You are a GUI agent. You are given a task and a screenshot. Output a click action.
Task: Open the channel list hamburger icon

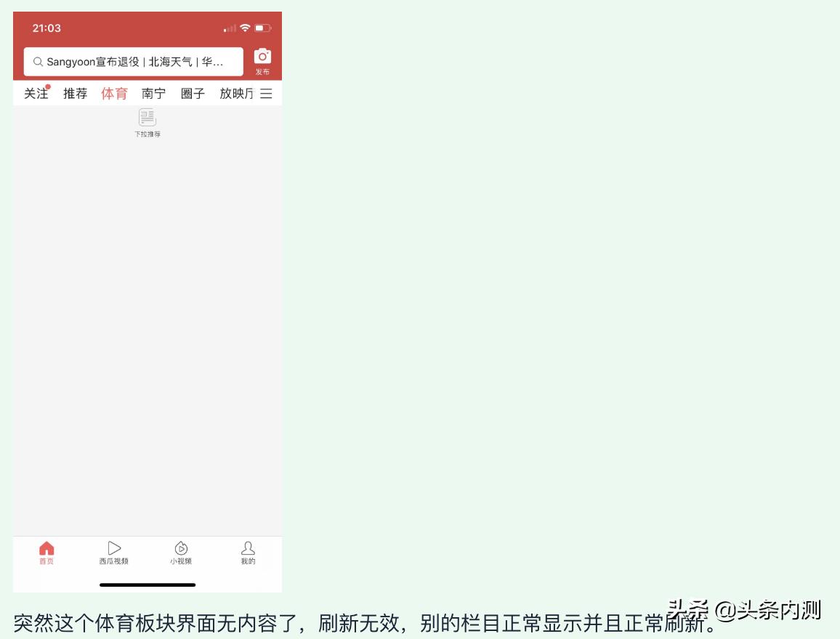(266, 93)
